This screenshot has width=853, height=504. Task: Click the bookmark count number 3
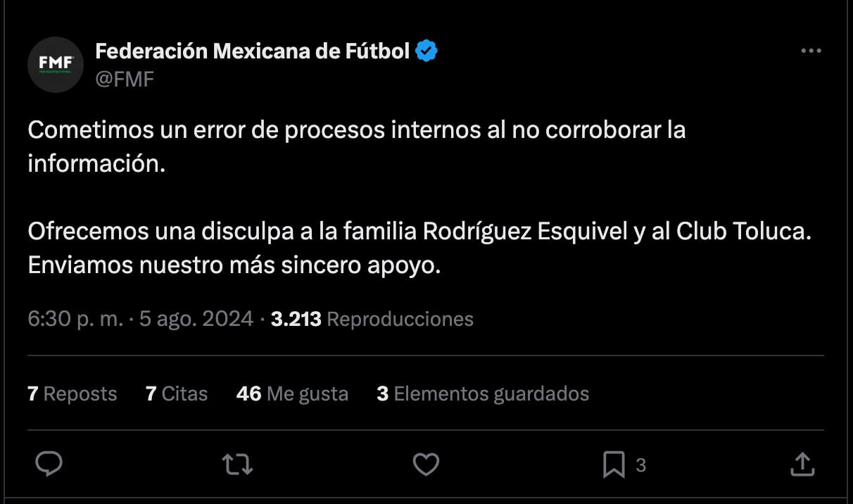click(640, 465)
